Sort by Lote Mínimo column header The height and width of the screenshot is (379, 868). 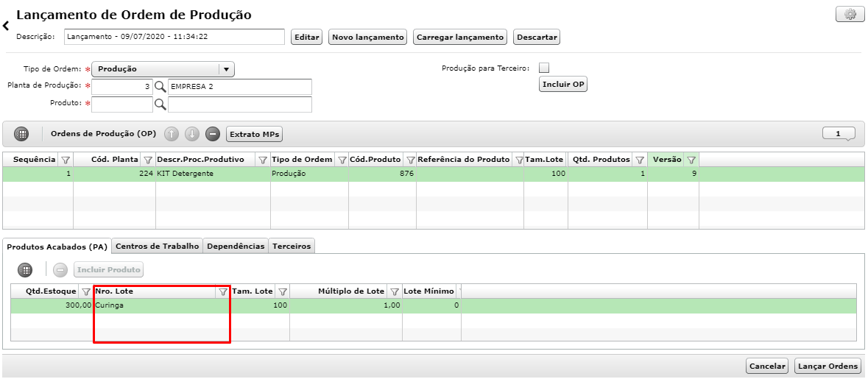tap(429, 291)
